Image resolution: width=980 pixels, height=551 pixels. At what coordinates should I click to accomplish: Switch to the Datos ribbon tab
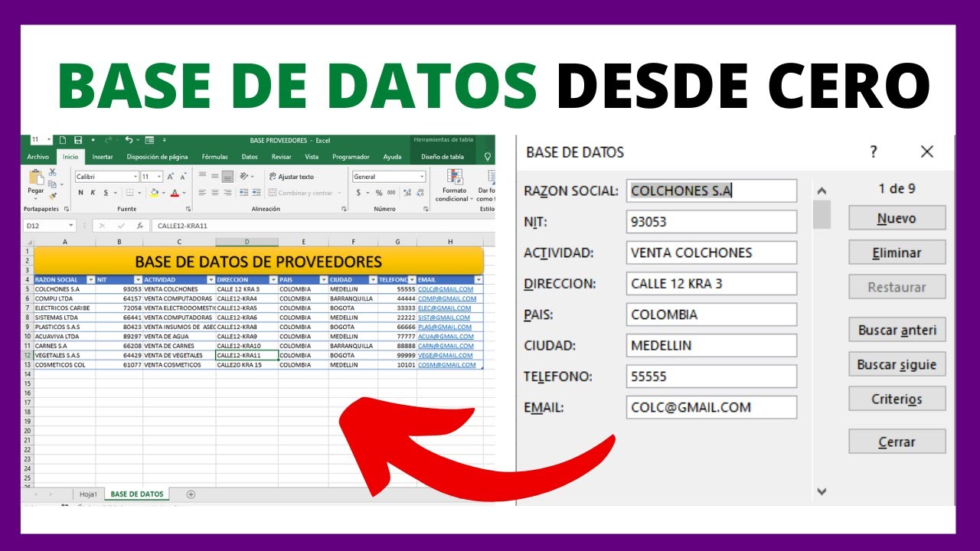(x=250, y=157)
